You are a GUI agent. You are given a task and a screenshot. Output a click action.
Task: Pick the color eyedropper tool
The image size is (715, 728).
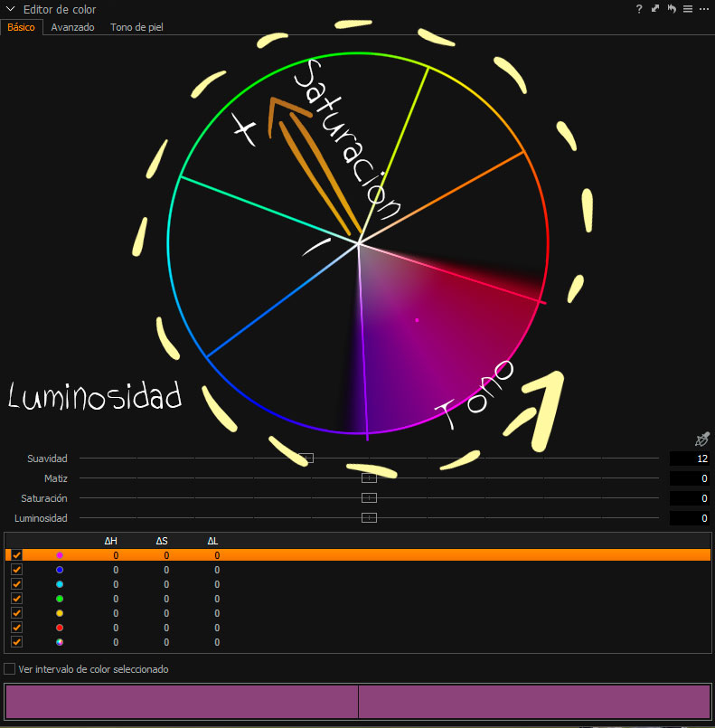pyautogui.click(x=701, y=440)
